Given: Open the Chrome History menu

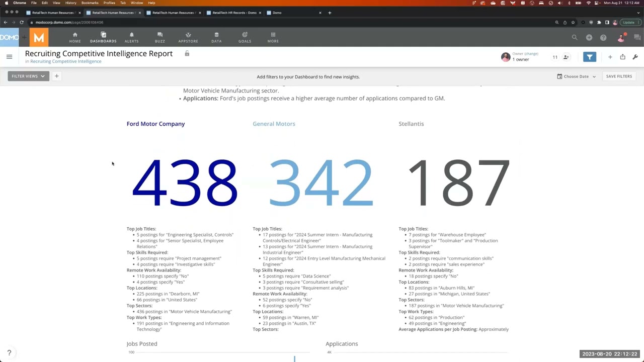Looking at the screenshot, I should click(71, 3).
